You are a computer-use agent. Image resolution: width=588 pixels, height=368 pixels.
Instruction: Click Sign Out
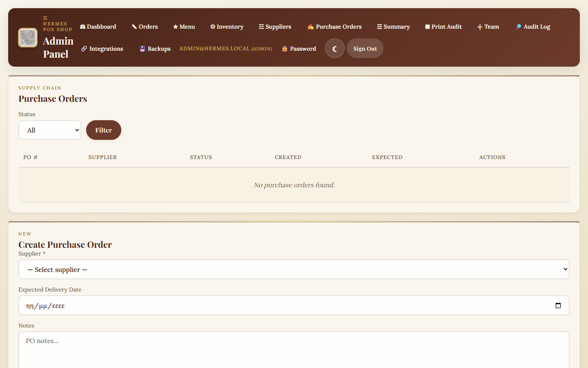pos(365,48)
